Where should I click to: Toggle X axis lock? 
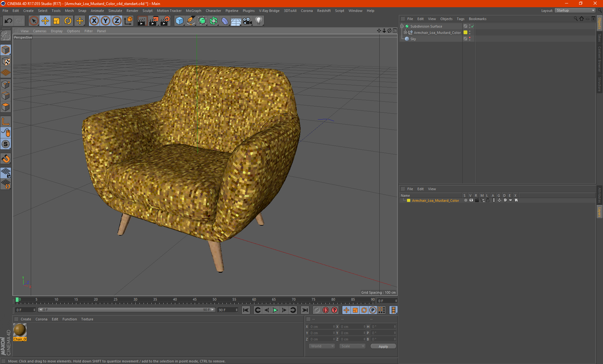pos(94,21)
